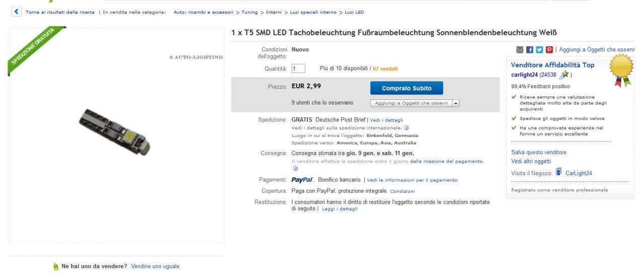Click the quantity input field
This screenshot has height=278, width=644.
point(298,68)
